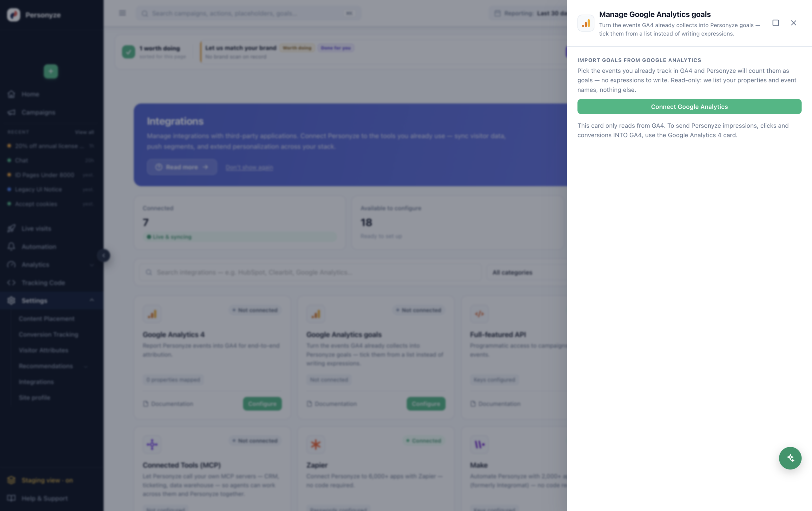
Task: Expand the Manage Google Analytics goals panel
Action: point(776,23)
